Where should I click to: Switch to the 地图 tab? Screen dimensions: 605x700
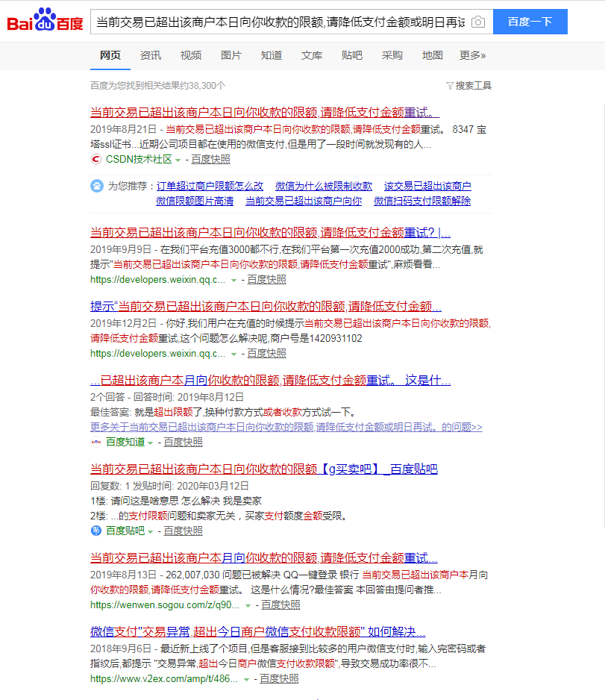point(433,55)
